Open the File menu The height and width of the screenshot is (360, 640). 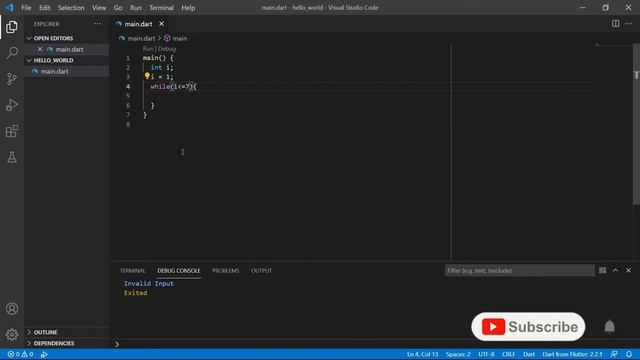[x=26, y=8]
